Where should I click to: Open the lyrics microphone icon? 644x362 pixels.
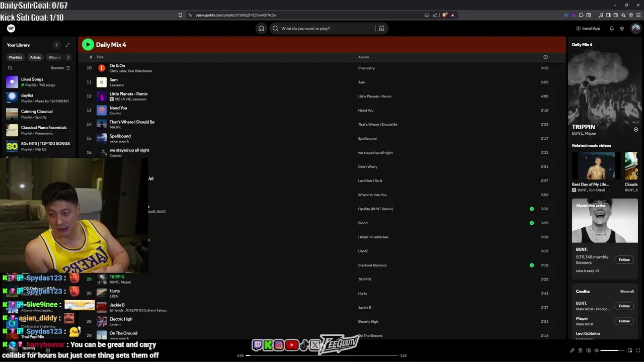[572, 350]
